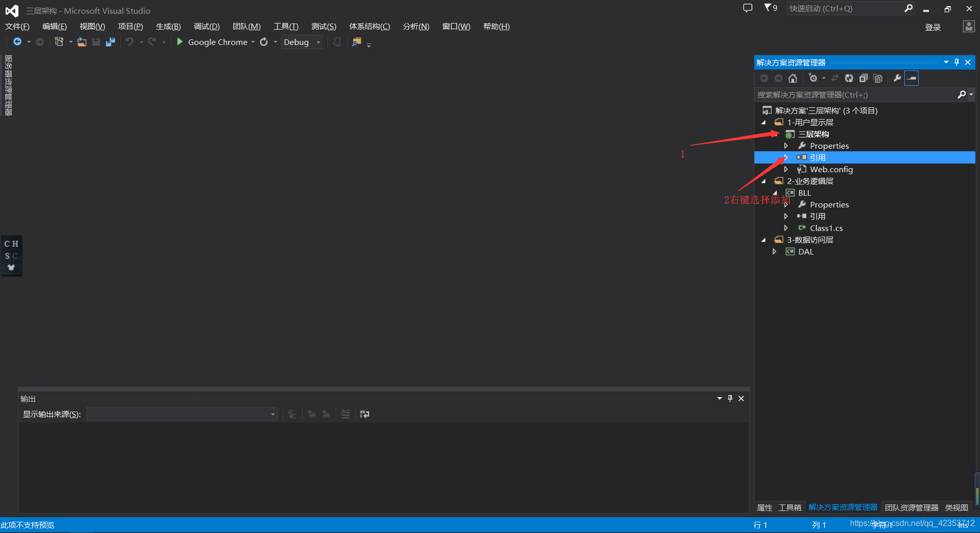Open the 生成(B) menu
The width and height of the screenshot is (980, 533).
coord(168,27)
